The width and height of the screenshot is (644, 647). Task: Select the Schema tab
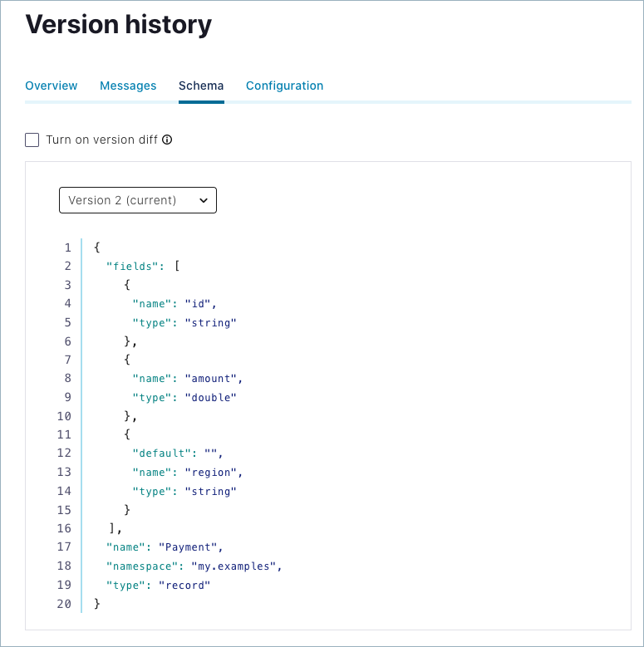pos(201,86)
